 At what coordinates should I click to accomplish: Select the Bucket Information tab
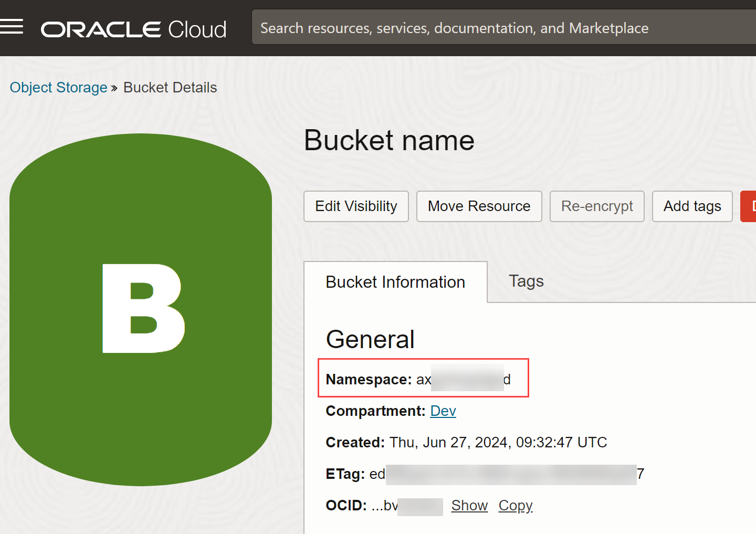coord(395,282)
